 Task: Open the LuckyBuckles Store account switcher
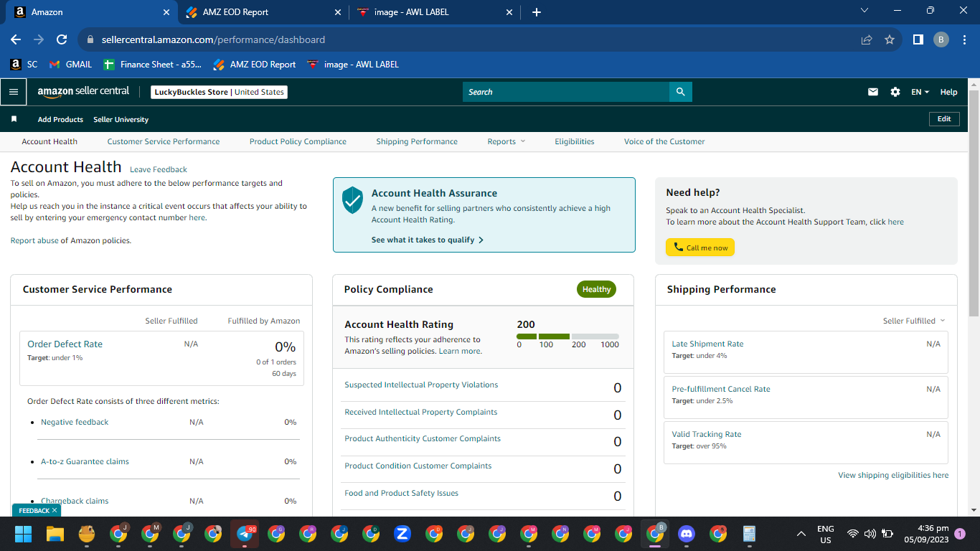[220, 92]
